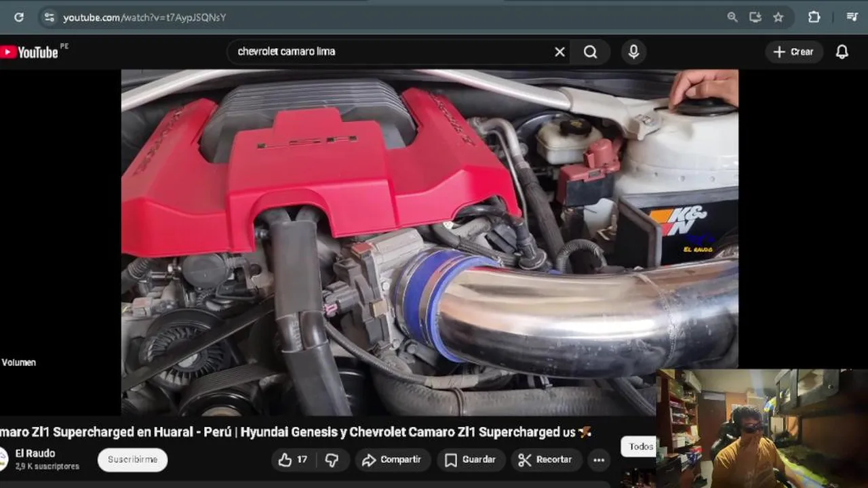Start voice search with the microphone
Image resolution: width=868 pixels, height=488 pixels.
(x=633, y=52)
